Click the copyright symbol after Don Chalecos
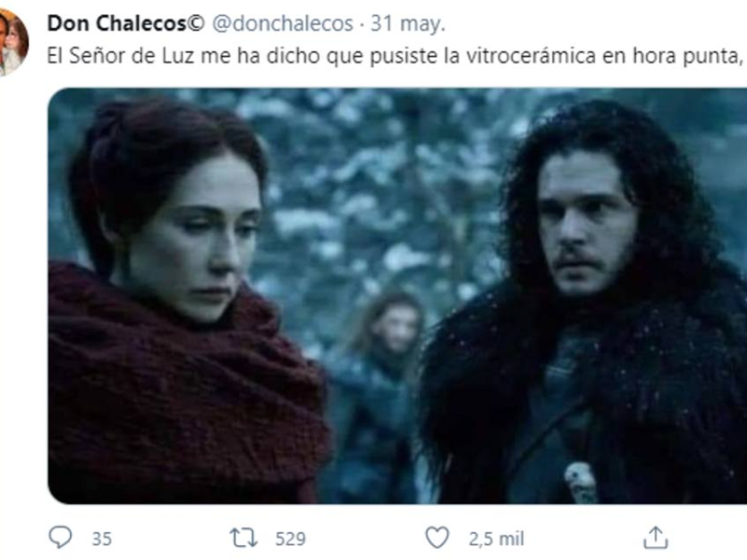The height and width of the screenshot is (560, 747). [195, 22]
